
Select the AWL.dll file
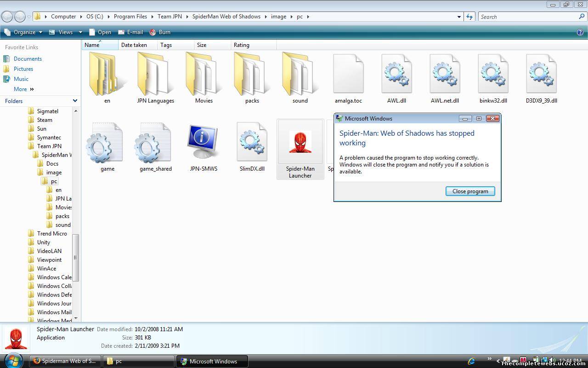tap(396, 74)
